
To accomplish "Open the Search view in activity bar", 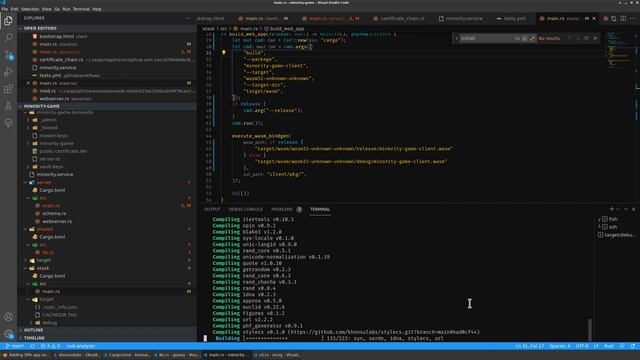I will (9, 38).
